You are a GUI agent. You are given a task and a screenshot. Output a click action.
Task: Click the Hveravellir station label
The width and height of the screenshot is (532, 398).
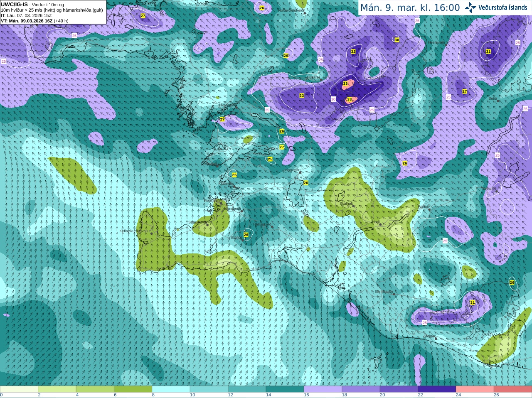click(436, 42)
